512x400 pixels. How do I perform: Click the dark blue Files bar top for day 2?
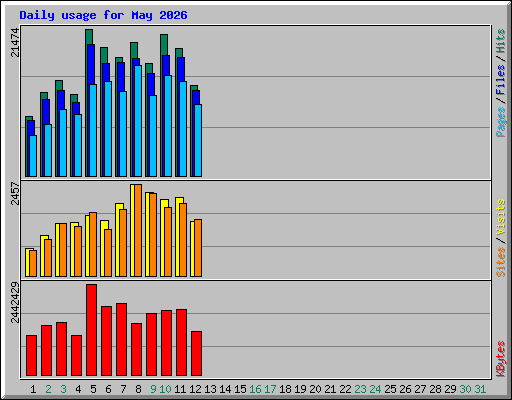coord(46,112)
